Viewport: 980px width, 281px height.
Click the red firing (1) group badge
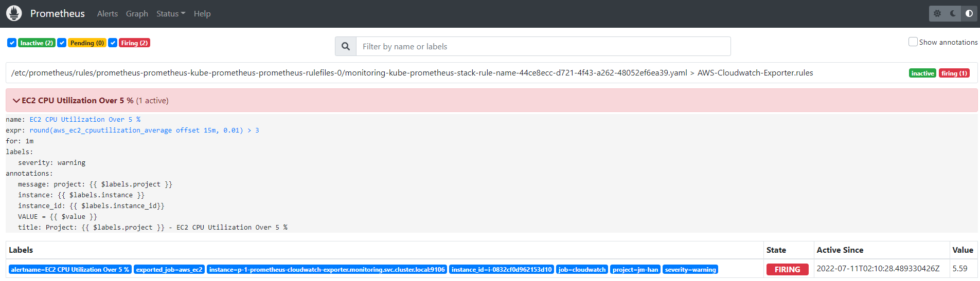[954, 73]
